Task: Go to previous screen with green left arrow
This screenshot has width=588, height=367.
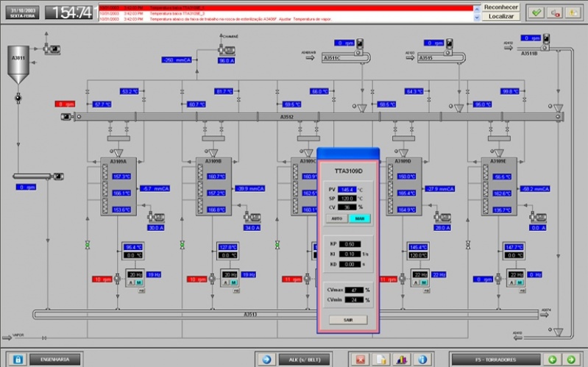Action: click(552, 360)
